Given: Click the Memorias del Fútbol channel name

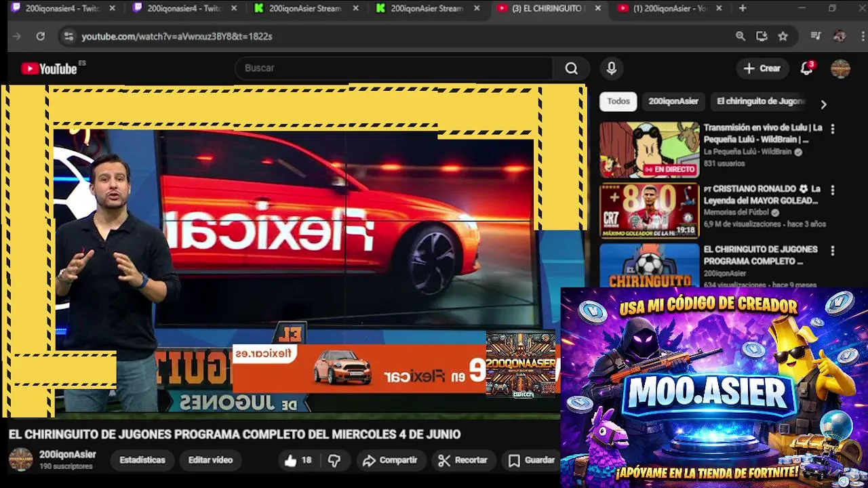Looking at the screenshot, I should click(736, 212).
